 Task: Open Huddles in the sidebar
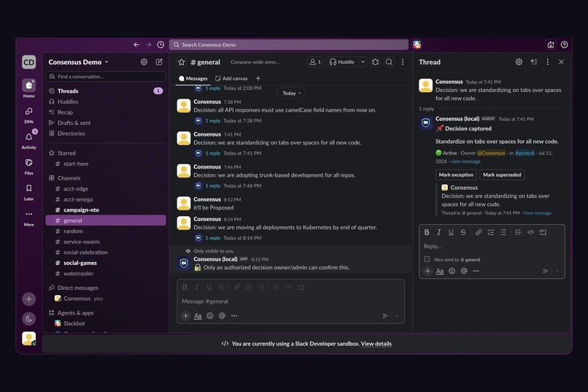[x=106, y=101]
